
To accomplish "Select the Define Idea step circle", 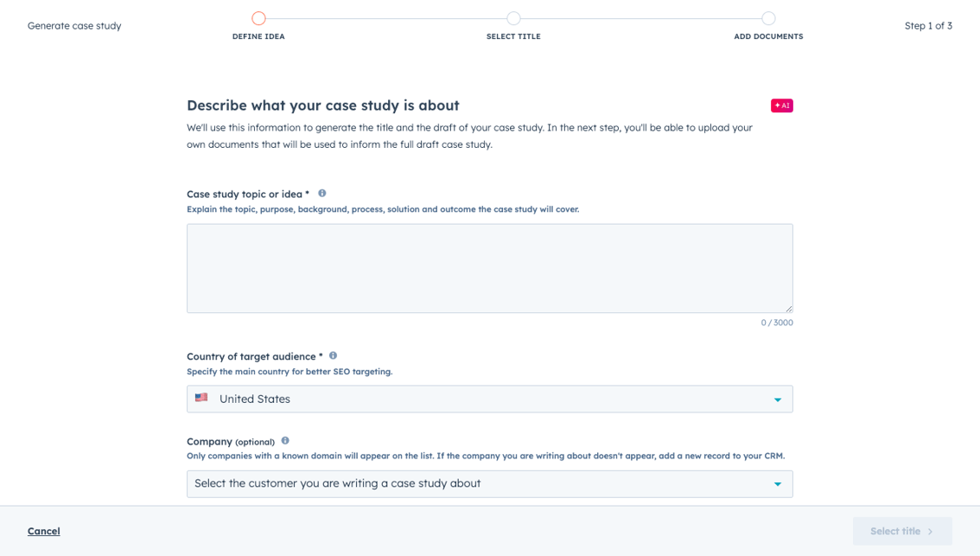I will point(258,16).
